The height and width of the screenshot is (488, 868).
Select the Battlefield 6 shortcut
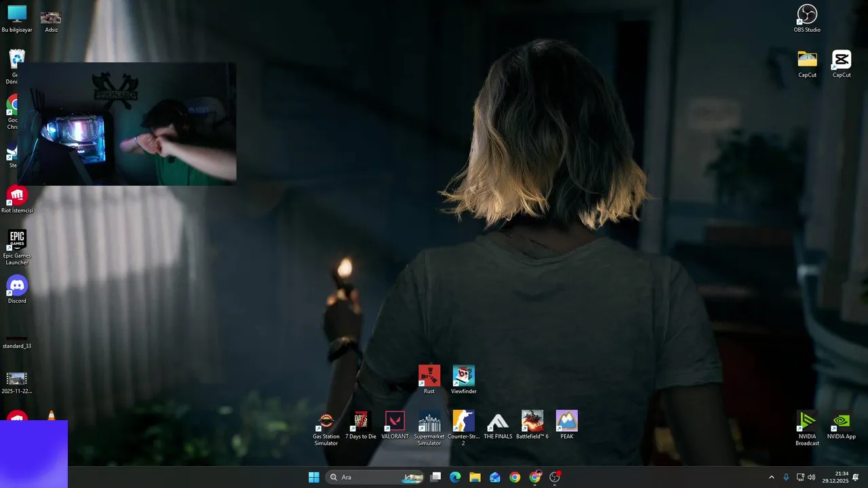click(532, 425)
